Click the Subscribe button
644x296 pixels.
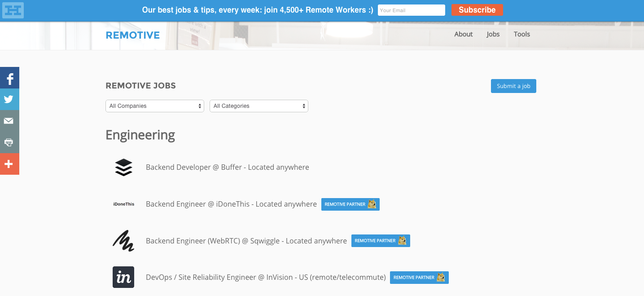[477, 10]
